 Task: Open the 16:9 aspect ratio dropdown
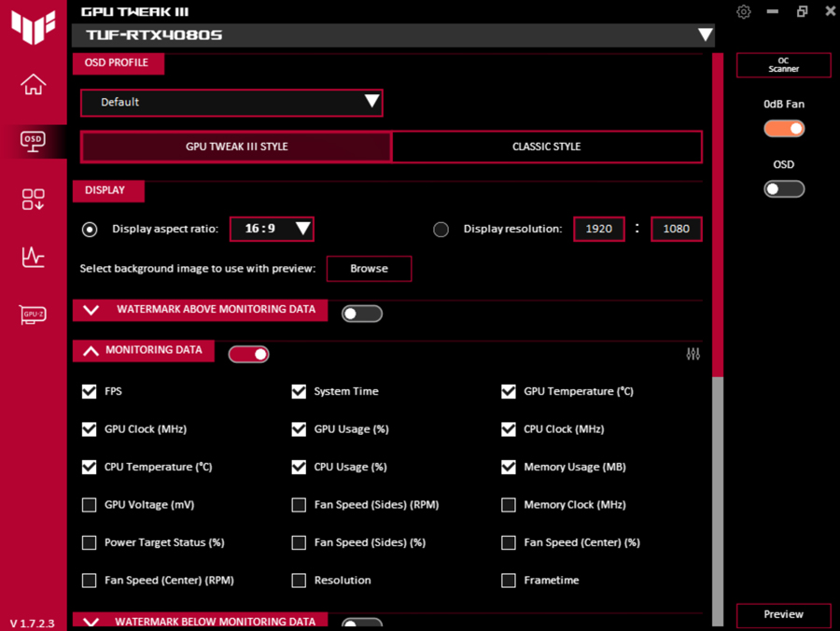point(272,229)
